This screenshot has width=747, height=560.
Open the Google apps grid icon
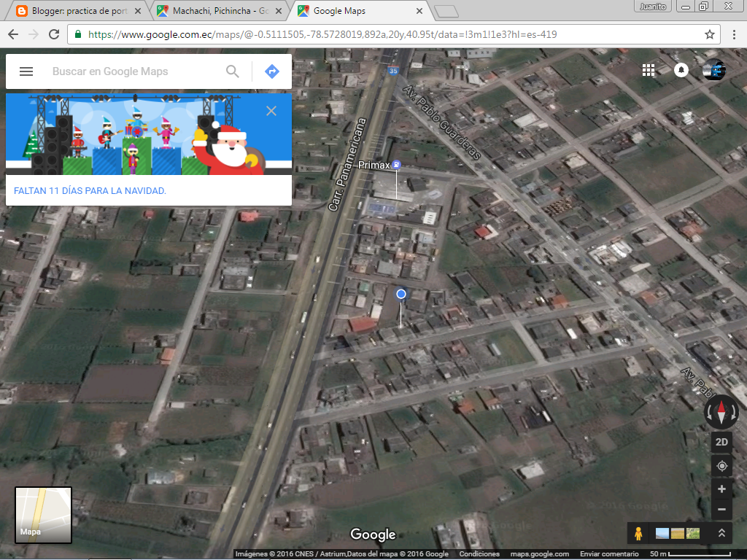(x=649, y=70)
